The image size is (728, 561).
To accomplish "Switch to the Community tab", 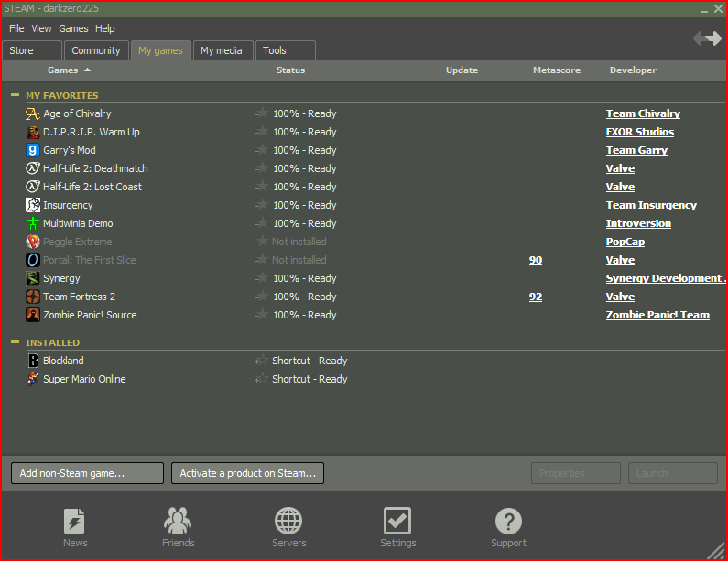I will tap(96, 51).
